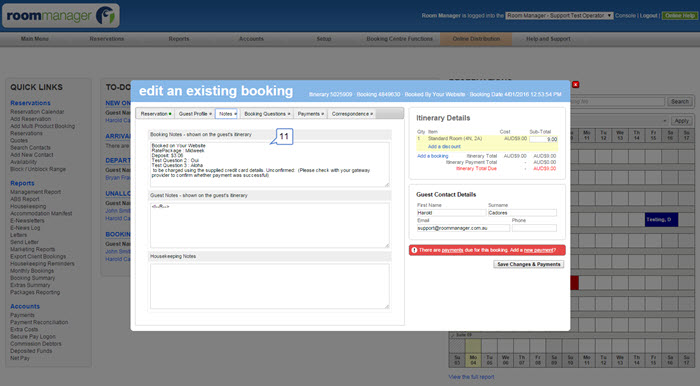Click the empty Phone field
The image size is (700, 386).
click(534, 228)
